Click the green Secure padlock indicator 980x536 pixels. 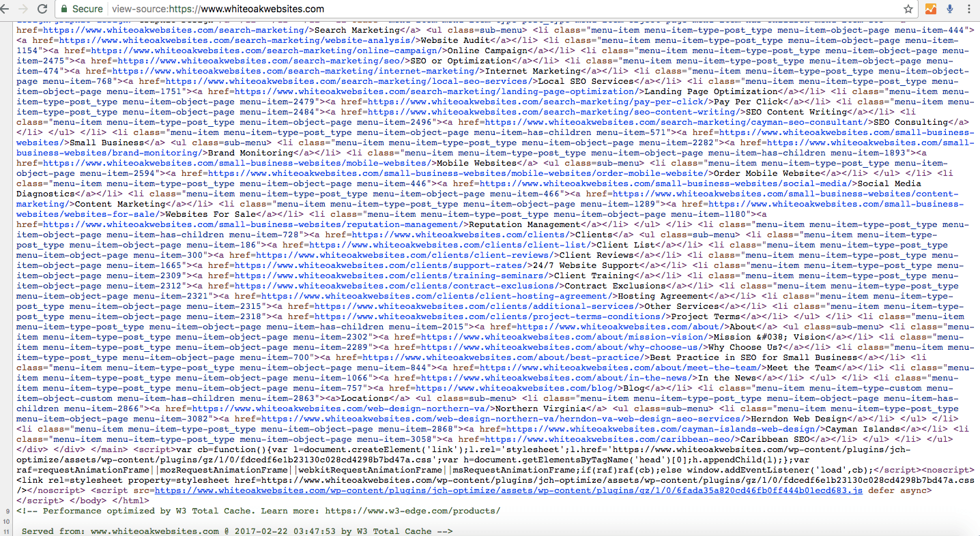(81, 10)
